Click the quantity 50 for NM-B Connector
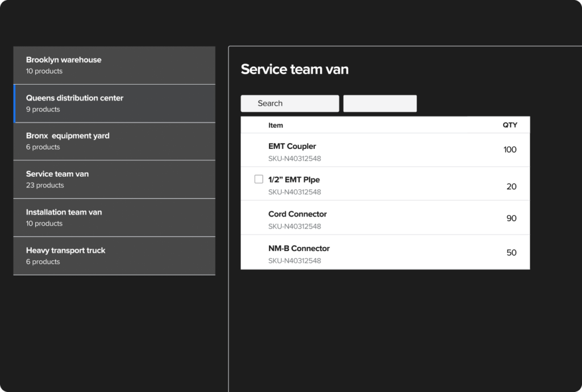Viewport: 582px width, 392px height. coord(511,252)
